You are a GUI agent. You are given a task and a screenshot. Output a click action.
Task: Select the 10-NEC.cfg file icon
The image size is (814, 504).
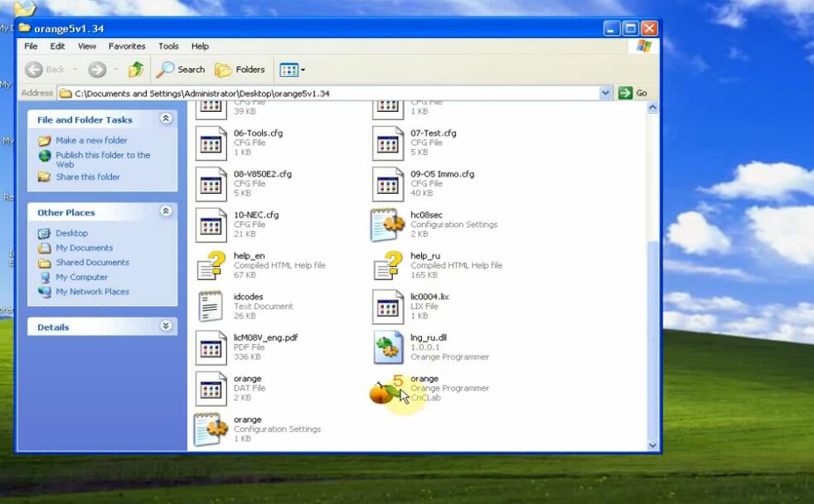[211, 225]
